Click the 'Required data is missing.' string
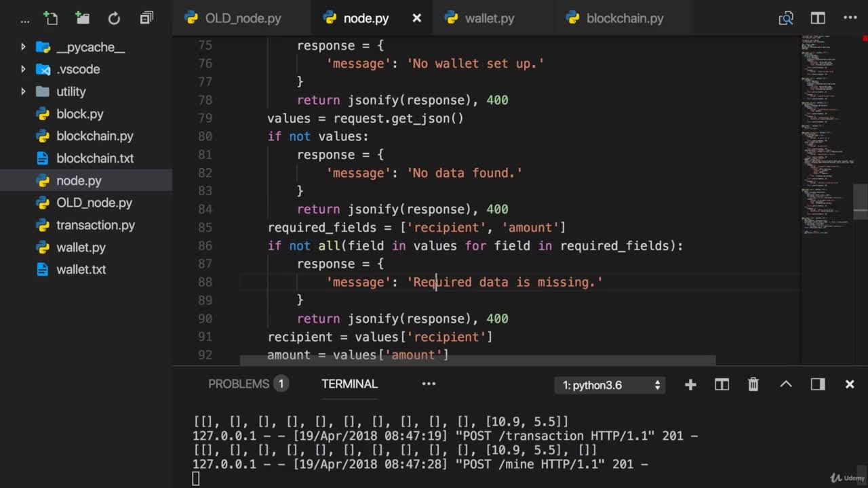868x488 pixels. point(505,282)
